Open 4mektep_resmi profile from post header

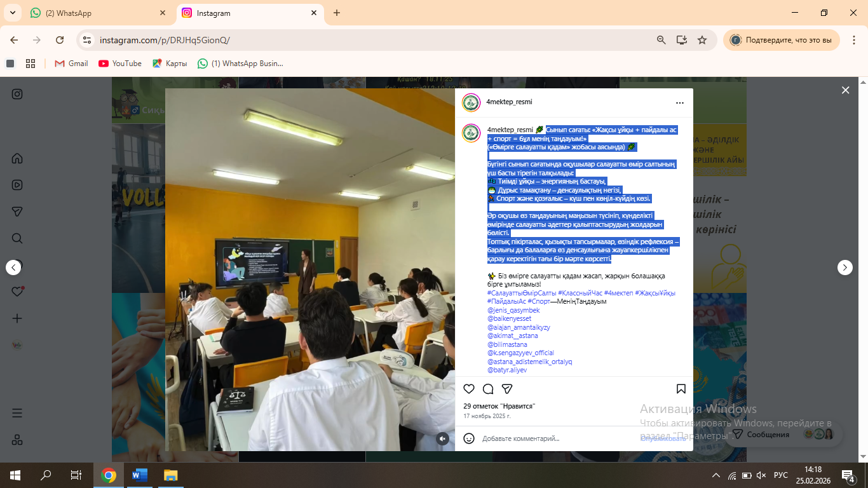point(509,102)
